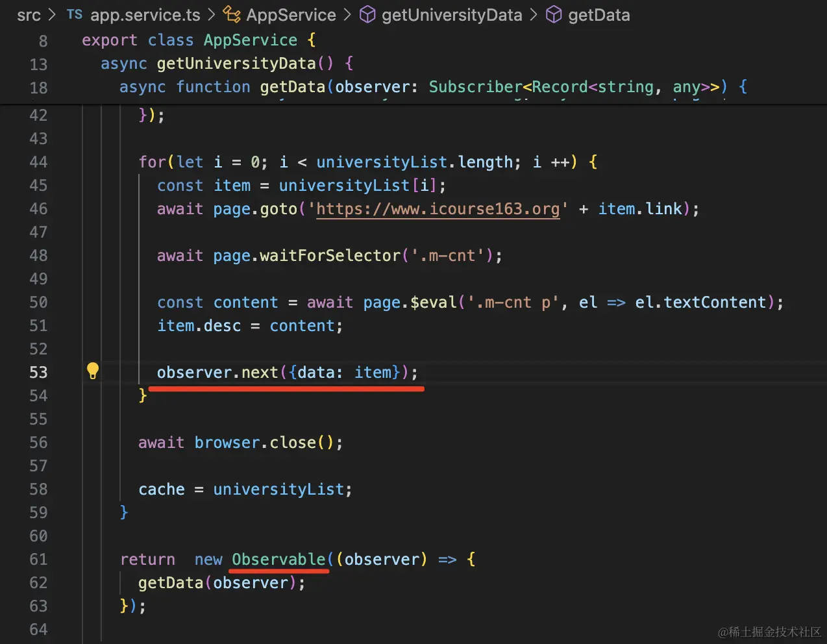Select getData breadcrumb item
Image resolution: width=827 pixels, height=644 pixels.
click(599, 15)
